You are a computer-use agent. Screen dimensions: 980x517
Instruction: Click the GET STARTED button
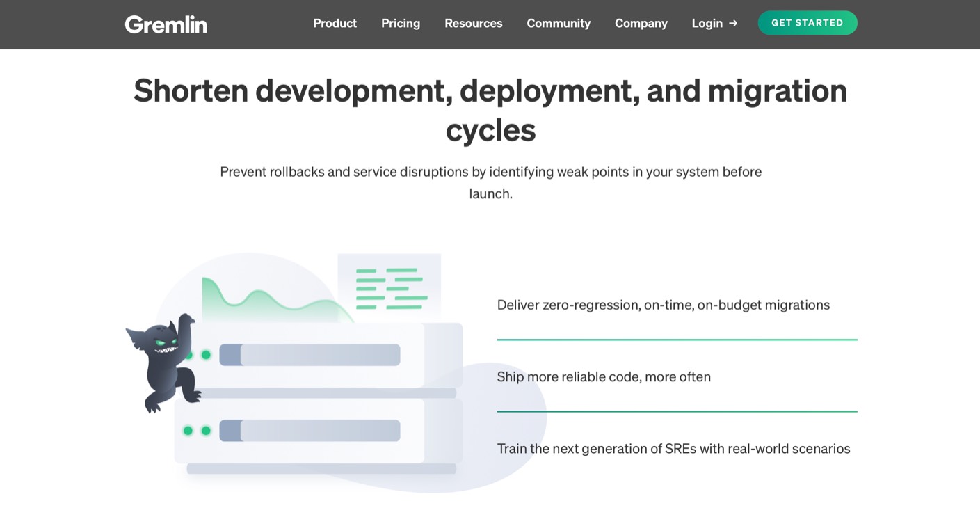click(x=807, y=23)
